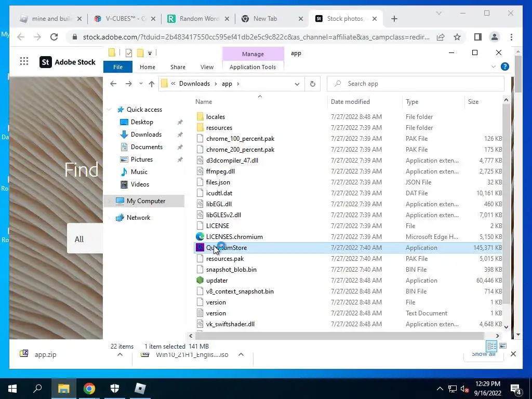
Task: Open Customize Quick Access Toolbar dropdown
Action: 150,54
